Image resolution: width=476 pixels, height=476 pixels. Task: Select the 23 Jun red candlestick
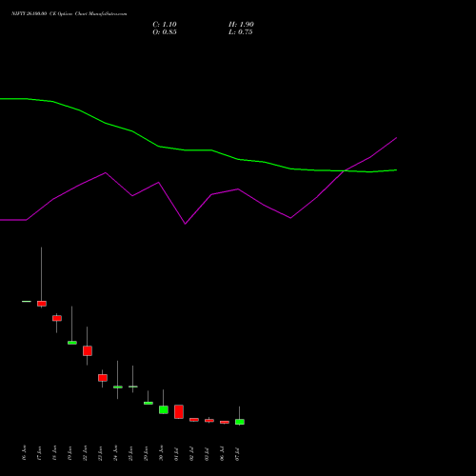click(103, 378)
